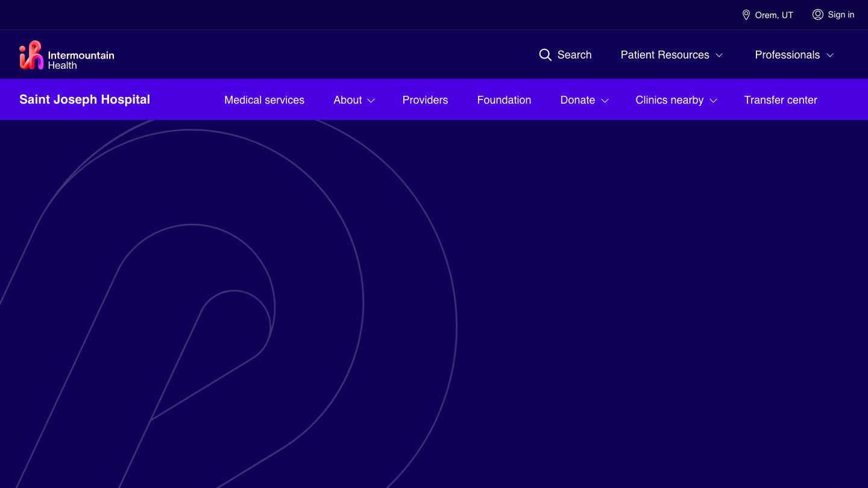
Task: Click the user account profile icon
Action: [817, 14]
